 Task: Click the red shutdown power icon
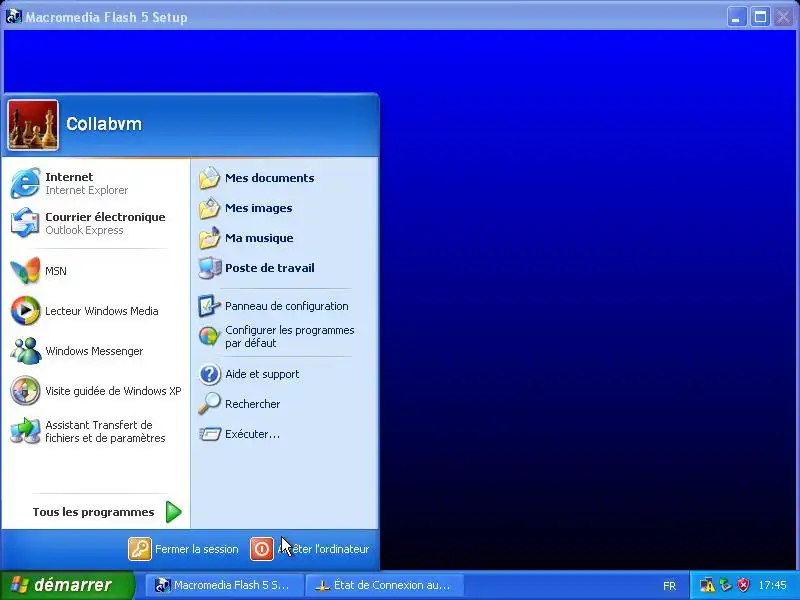[262, 549]
